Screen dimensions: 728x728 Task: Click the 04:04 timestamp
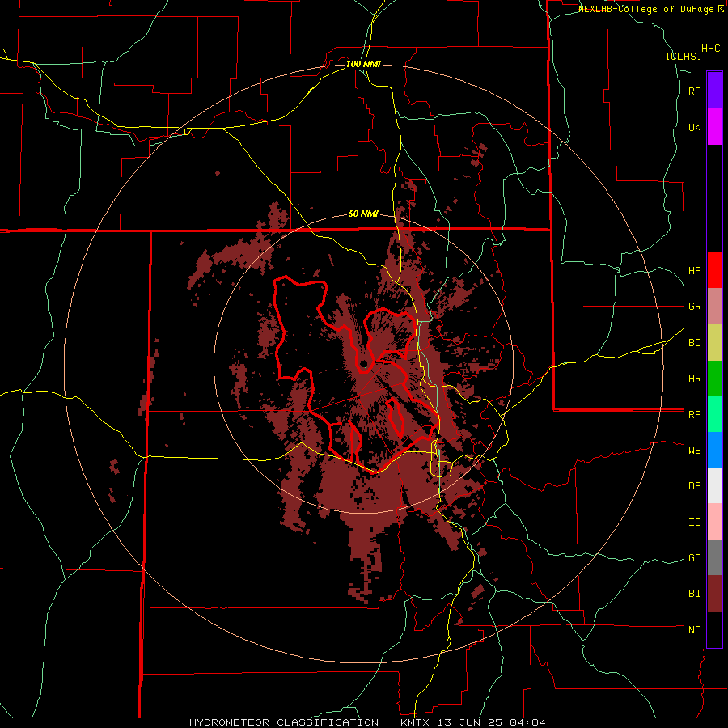527,722
